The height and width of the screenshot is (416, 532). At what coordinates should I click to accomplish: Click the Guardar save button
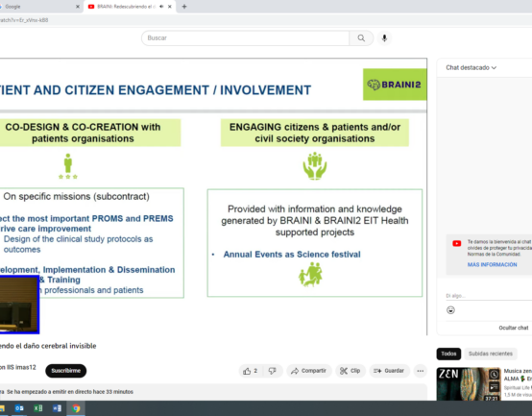click(389, 371)
